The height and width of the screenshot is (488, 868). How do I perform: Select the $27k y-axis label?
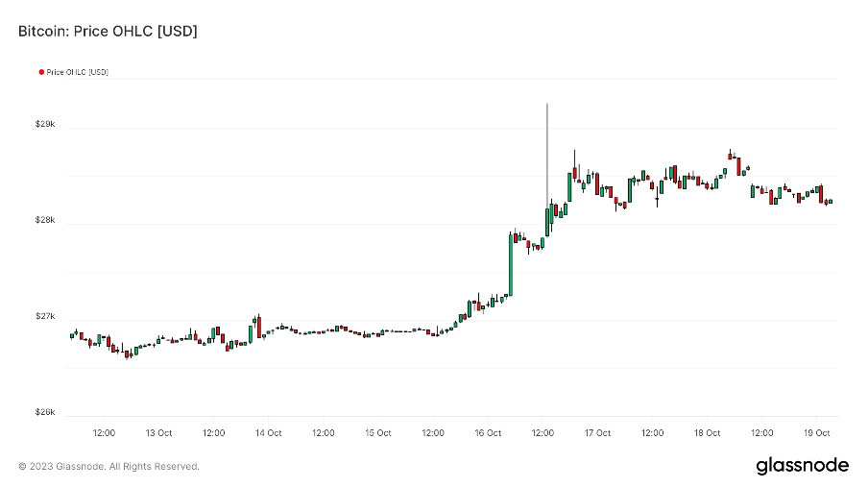coord(46,317)
